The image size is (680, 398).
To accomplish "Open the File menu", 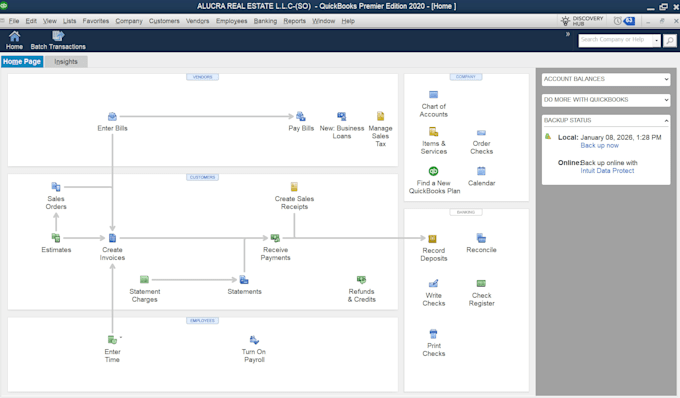I will pyautogui.click(x=14, y=21).
